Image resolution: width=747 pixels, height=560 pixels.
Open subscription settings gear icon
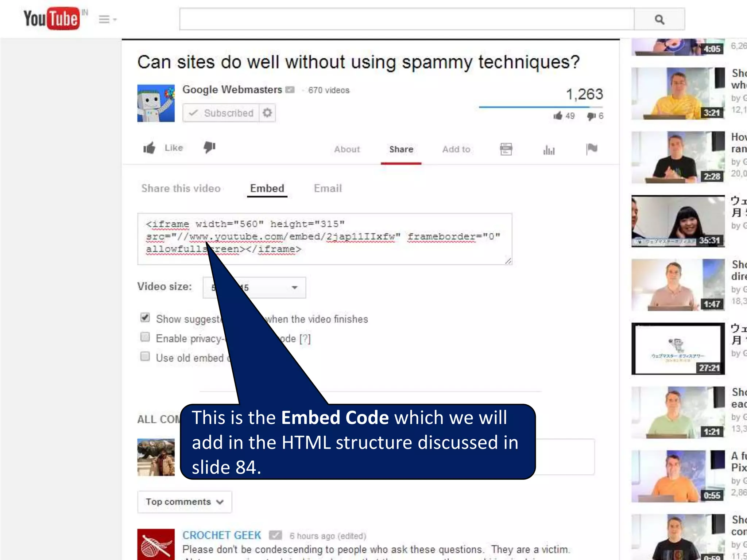[267, 113]
